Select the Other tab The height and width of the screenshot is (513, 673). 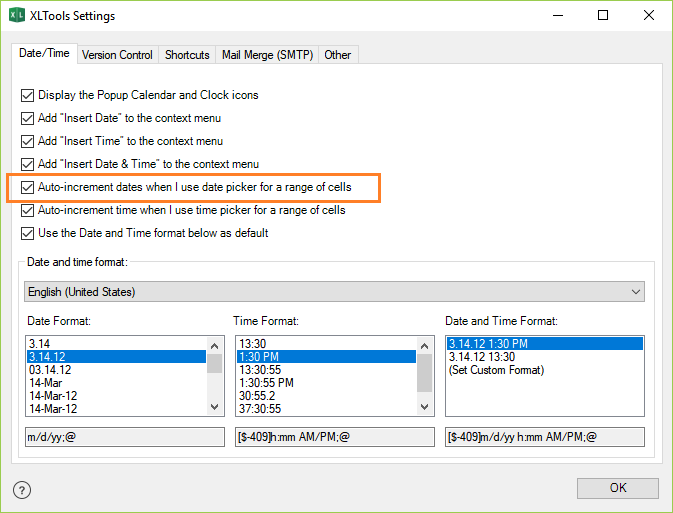(338, 55)
